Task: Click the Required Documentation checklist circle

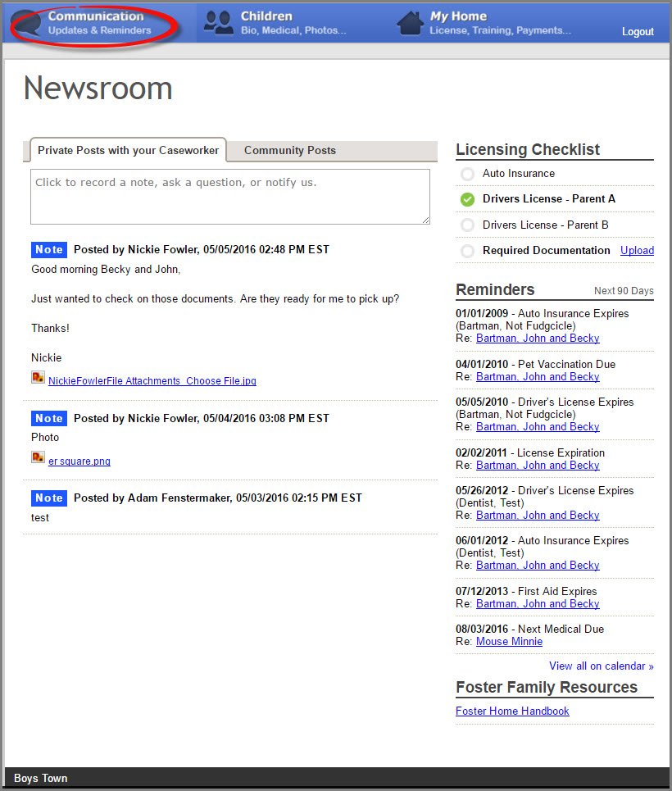Action: click(x=468, y=251)
